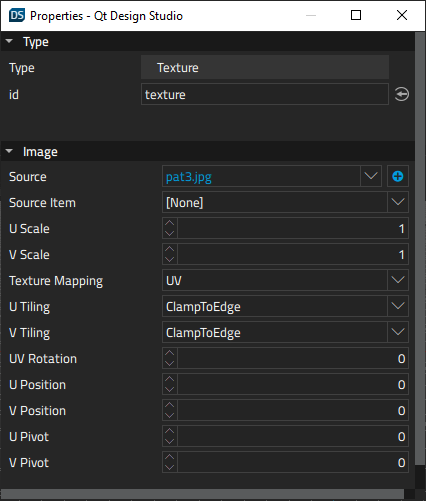426x501 pixels.
Task: Open the V Tiling dropdown
Action: click(398, 332)
